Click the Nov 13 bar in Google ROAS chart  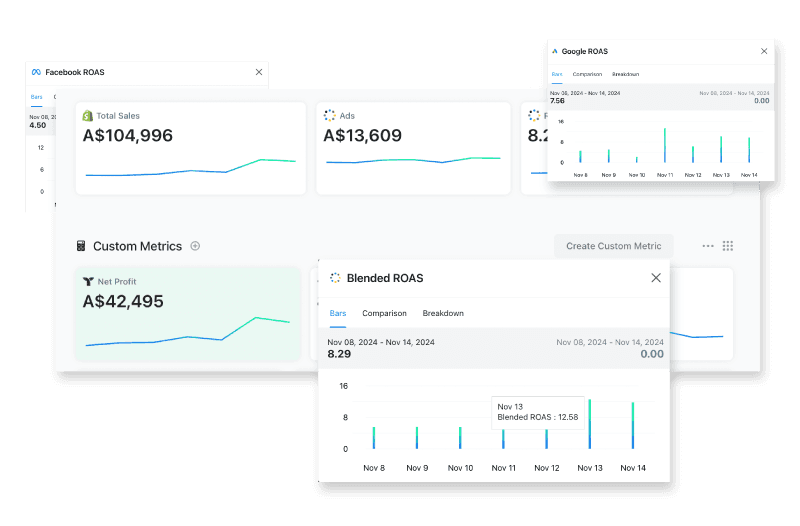click(721, 149)
